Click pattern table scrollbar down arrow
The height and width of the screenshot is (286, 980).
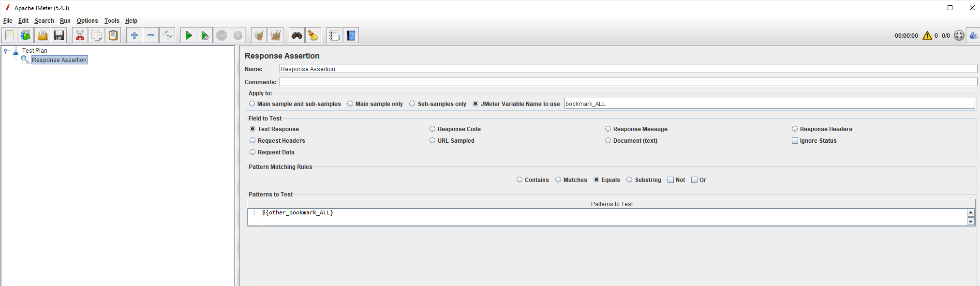[x=971, y=221]
